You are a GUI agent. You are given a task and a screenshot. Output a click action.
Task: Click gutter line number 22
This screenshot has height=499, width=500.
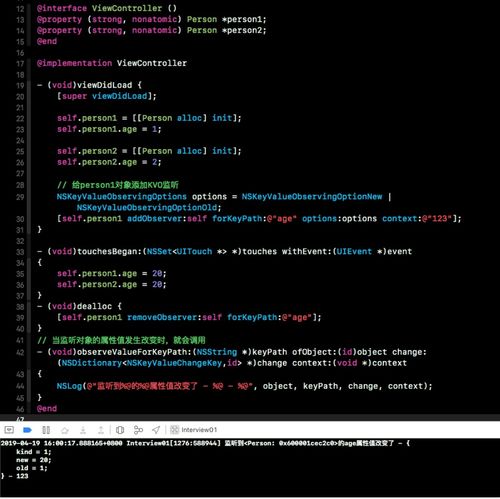(x=20, y=118)
